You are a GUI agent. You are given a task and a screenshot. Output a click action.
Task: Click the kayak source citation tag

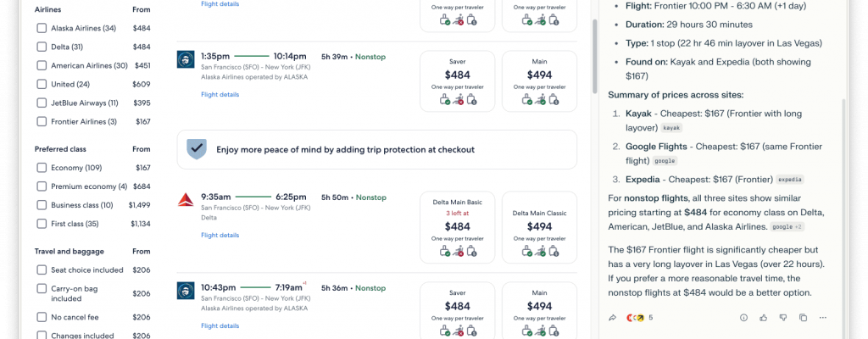pyautogui.click(x=672, y=128)
